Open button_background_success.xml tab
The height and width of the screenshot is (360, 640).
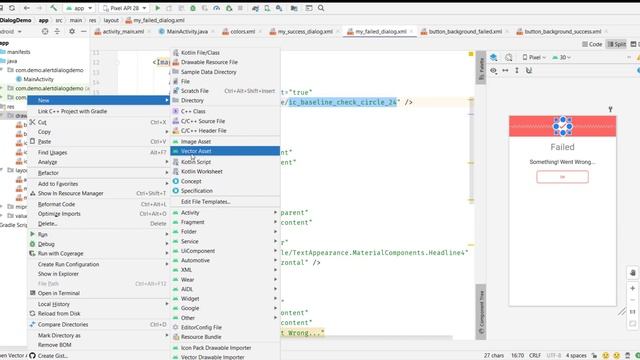tap(562, 31)
